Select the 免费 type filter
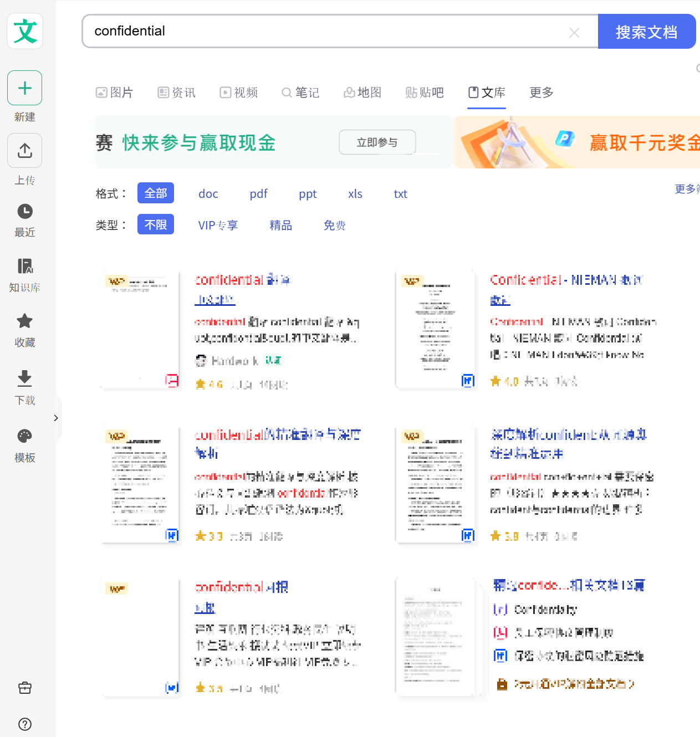Screen dimensions: 700x737 coord(334,226)
